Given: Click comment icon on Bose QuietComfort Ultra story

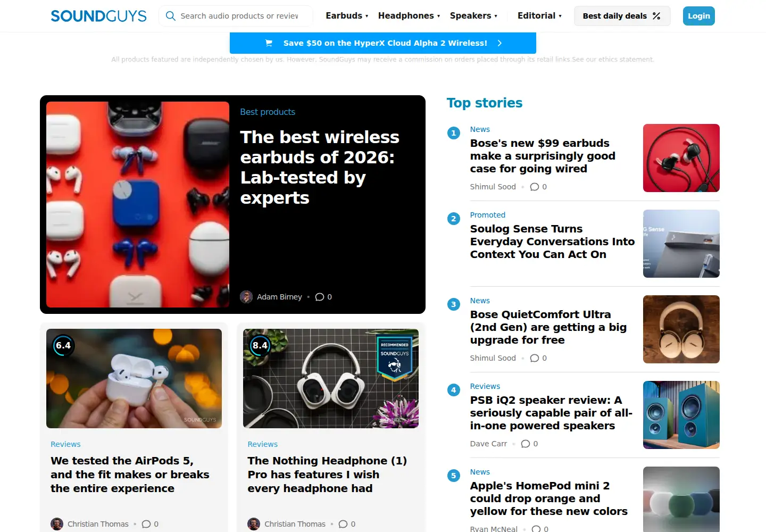Looking at the screenshot, I should 535,358.
